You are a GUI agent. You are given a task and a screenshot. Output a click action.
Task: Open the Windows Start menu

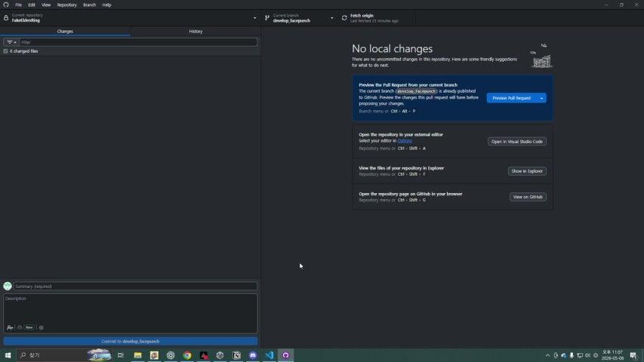[8, 355]
